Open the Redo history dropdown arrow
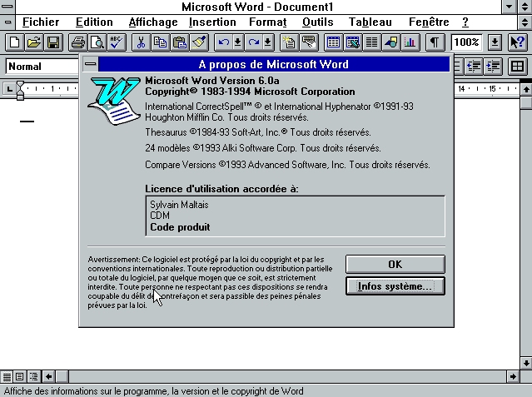This screenshot has height=397, width=532. pos(268,42)
